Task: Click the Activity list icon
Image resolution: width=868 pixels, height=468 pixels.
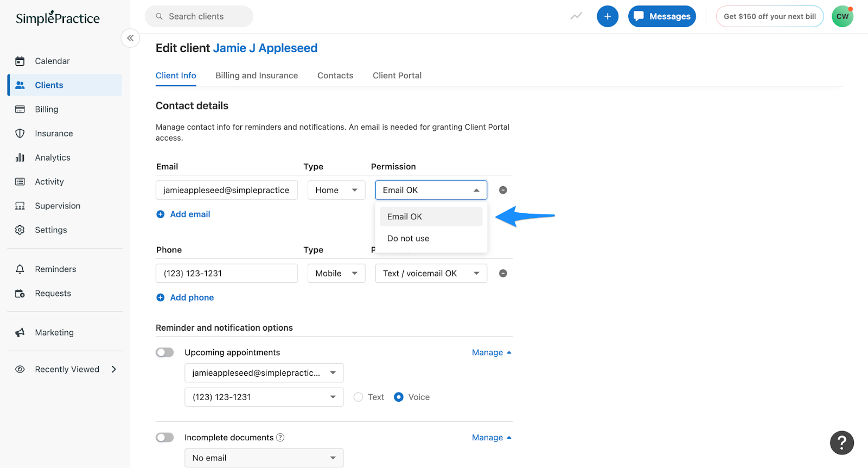Action: (20, 182)
